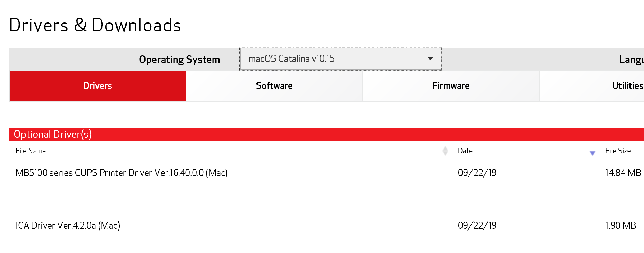This screenshot has height=253, width=644.
Task: Open the Firmware tab
Action: tap(451, 86)
